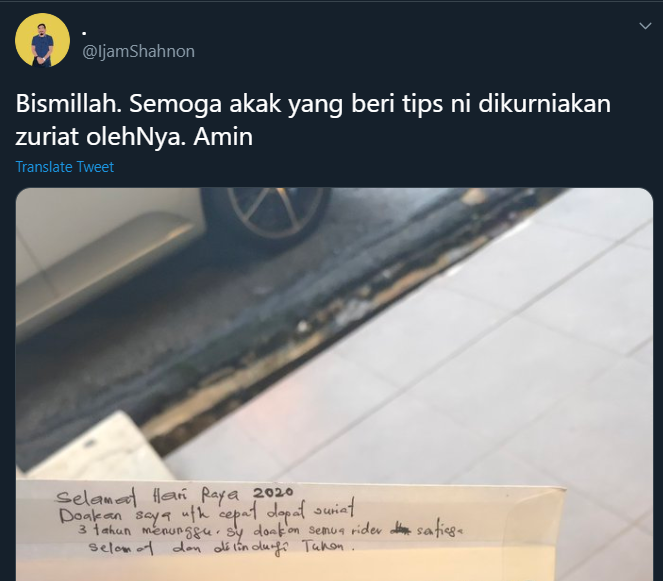
Task: Select the dot display name above the handle
Action: click(x=84, y=33)
